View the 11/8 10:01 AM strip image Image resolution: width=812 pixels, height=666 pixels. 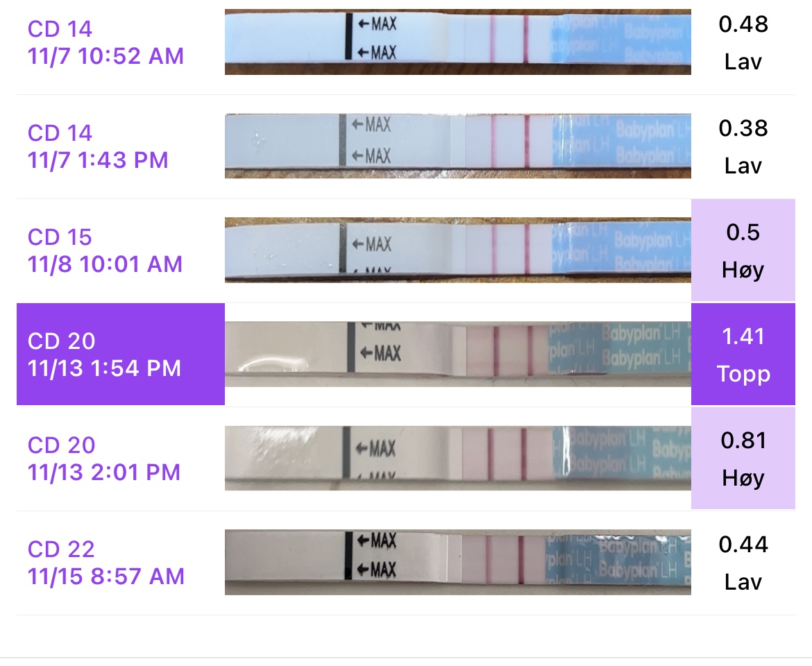457,250
